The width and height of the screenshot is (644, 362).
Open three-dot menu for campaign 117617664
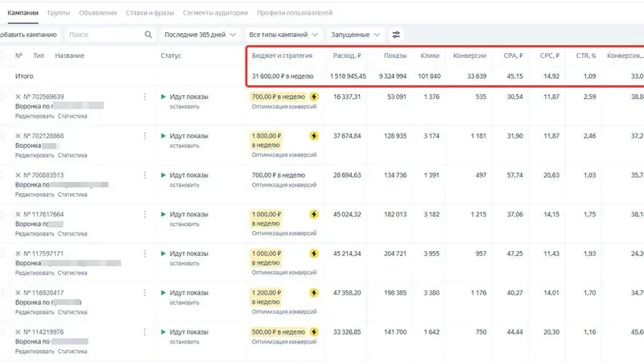pyautogui.click(x=145, y=214)
